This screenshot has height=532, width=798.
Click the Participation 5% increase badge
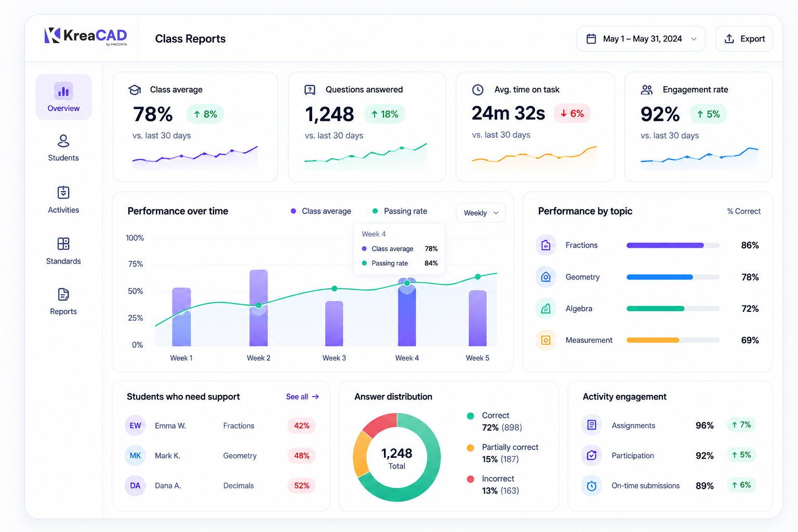pyautogui.click(x=741, y=455)
